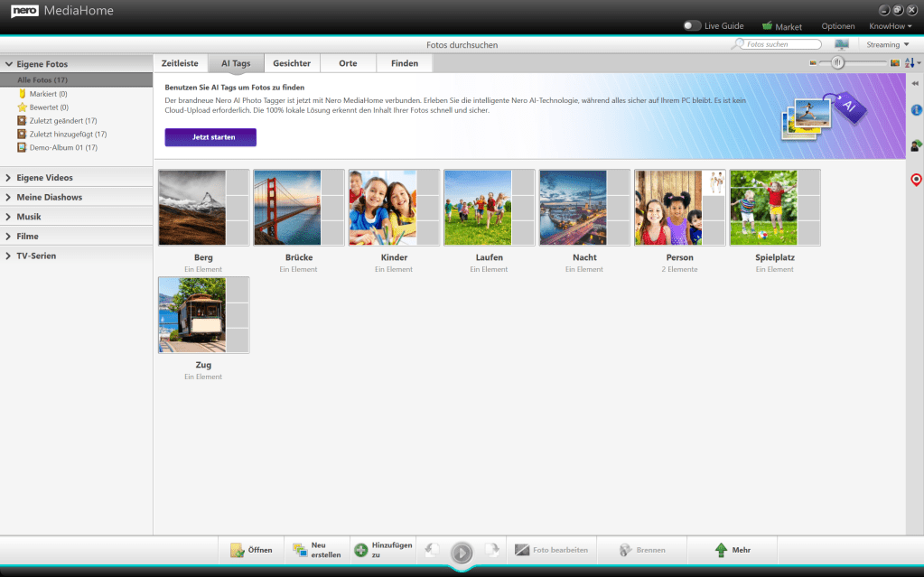The height and width of the screenshot is (577, 924).
Task: Click the large thumbnail size icon
Action: click(x=895, y=63)
